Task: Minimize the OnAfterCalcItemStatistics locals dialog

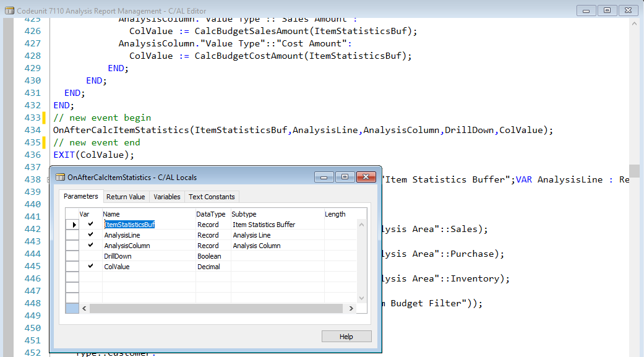Action: [324, 176]
